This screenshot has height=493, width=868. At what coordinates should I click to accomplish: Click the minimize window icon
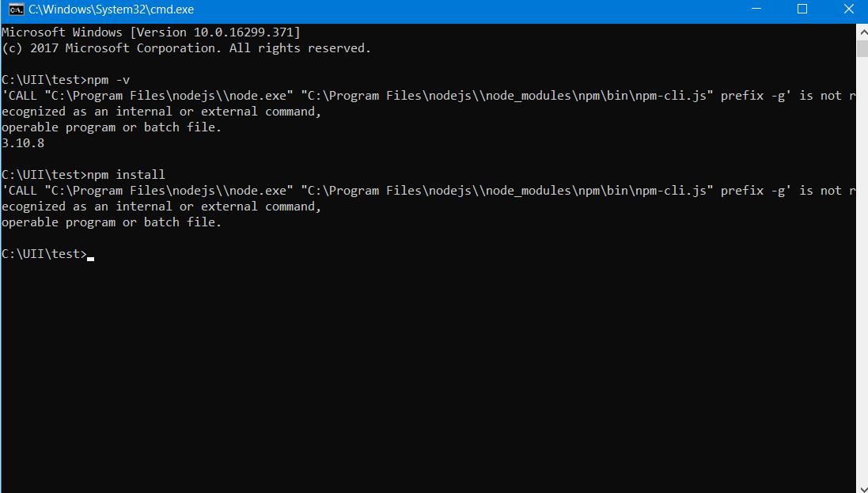coord(756,9)
